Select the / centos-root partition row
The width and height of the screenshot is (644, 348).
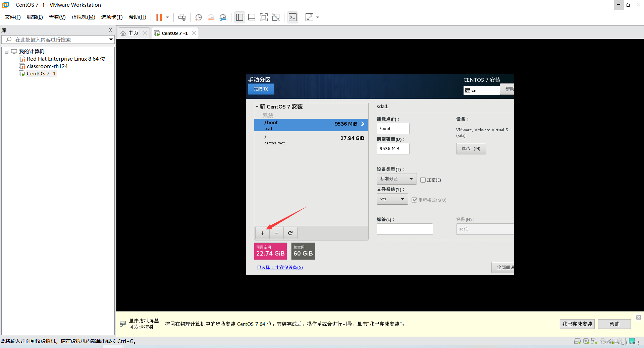pyautogui.click(x=311, y=139)
